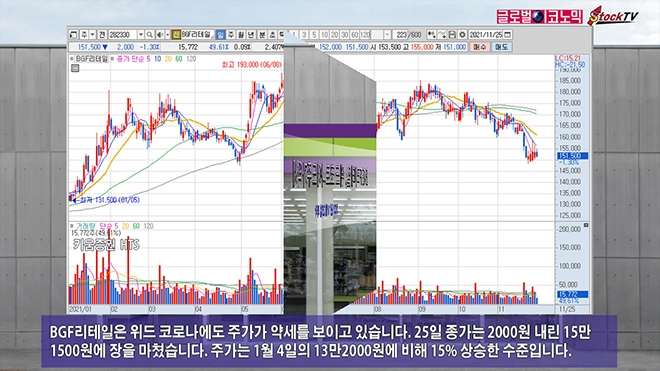Click the 매수 buy button

click(479, 47)
